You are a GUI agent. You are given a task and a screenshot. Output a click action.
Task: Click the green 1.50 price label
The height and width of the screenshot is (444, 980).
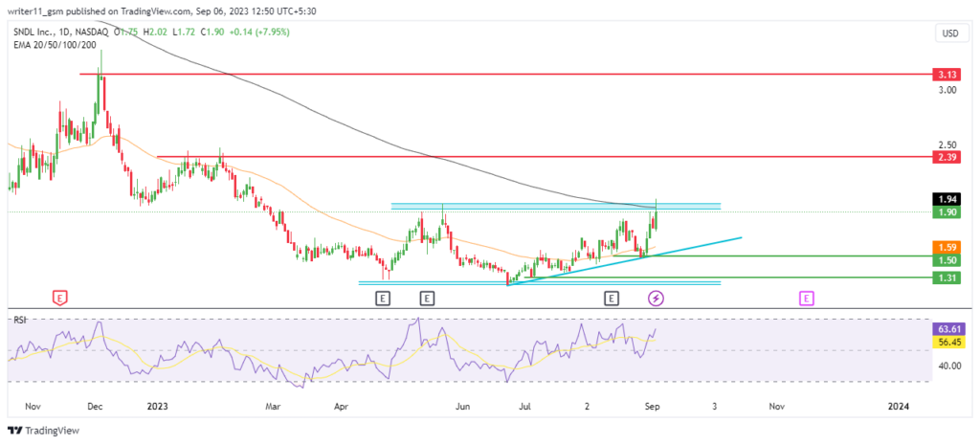click(x=947, y=259)
